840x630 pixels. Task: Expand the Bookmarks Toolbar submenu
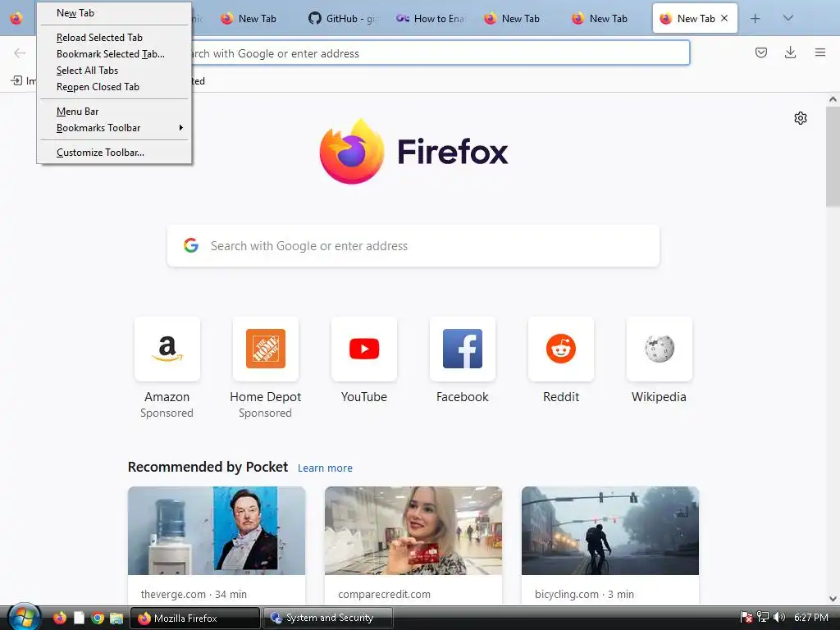114,128
